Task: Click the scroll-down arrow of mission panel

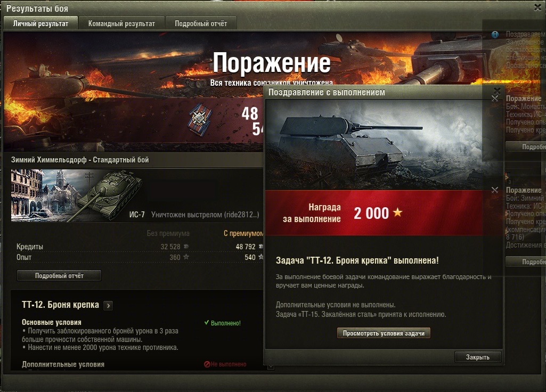Action: click(x=271, y=367)
